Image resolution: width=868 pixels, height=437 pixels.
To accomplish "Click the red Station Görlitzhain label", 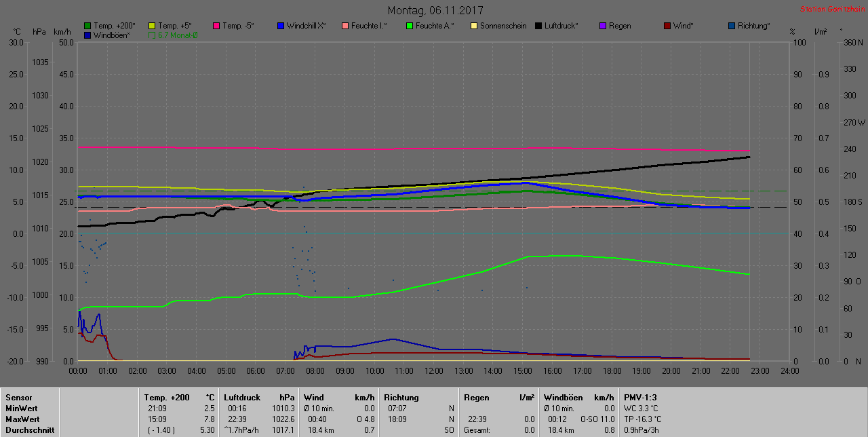I will tap(832, 9).
